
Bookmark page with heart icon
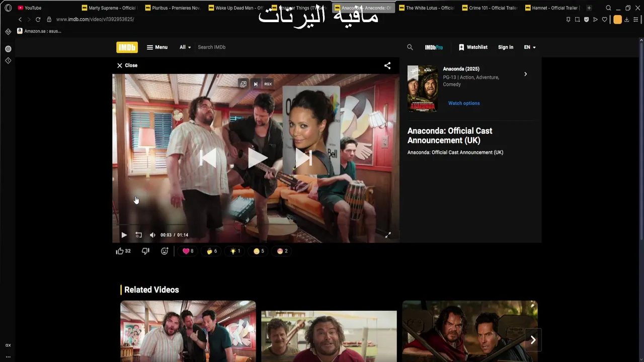point(605,20)
